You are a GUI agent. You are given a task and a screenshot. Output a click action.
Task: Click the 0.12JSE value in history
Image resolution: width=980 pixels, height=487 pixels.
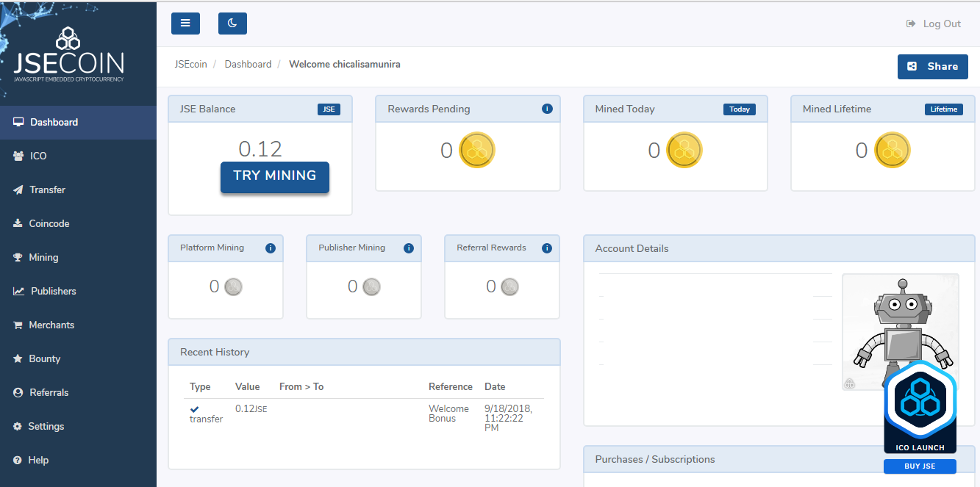point(251,408)
